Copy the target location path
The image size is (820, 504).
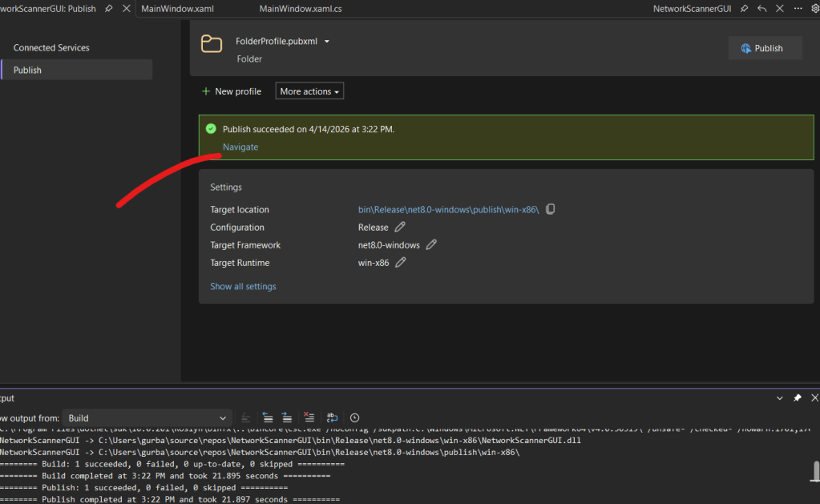(550, 210)
